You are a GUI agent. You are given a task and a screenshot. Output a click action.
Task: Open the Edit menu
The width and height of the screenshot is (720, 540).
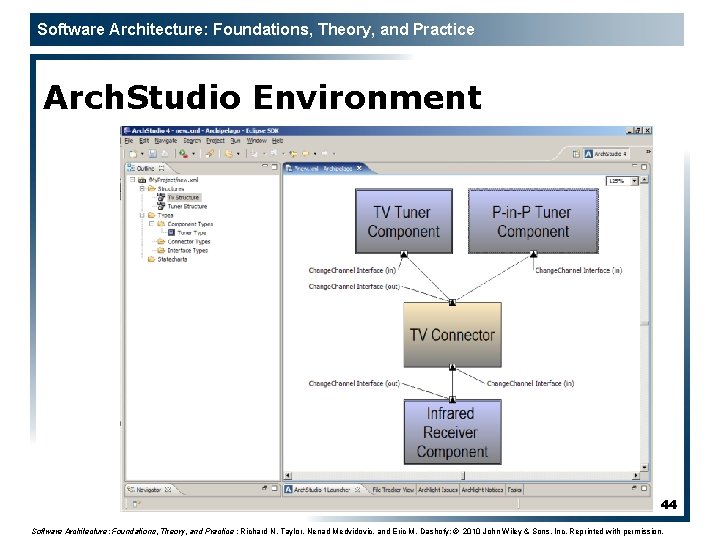(144, 141)
